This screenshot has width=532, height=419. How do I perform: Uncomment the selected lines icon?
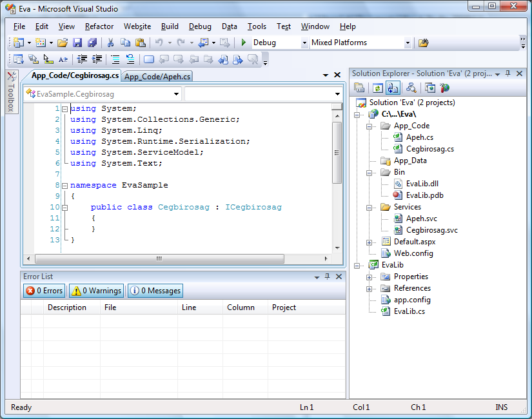click(x=130, y=59)
